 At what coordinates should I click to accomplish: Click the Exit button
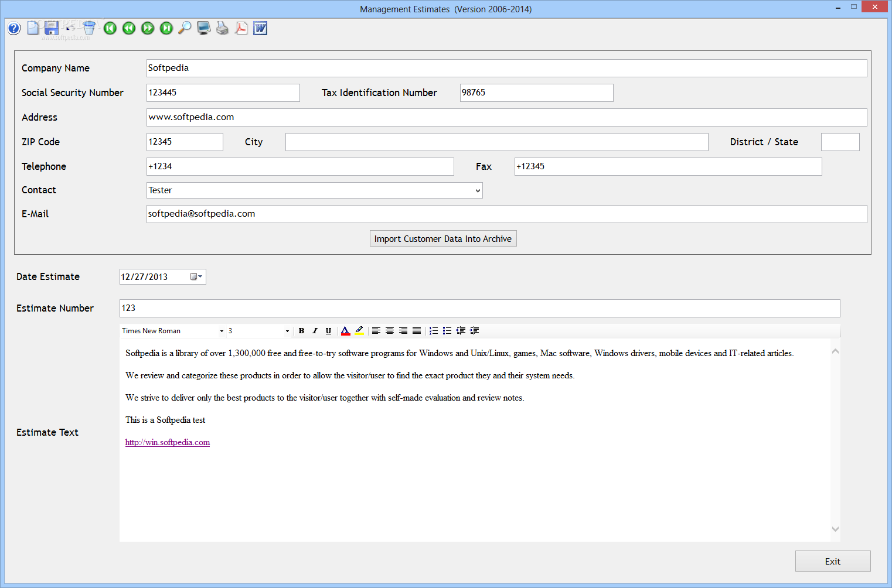point(833,561)
